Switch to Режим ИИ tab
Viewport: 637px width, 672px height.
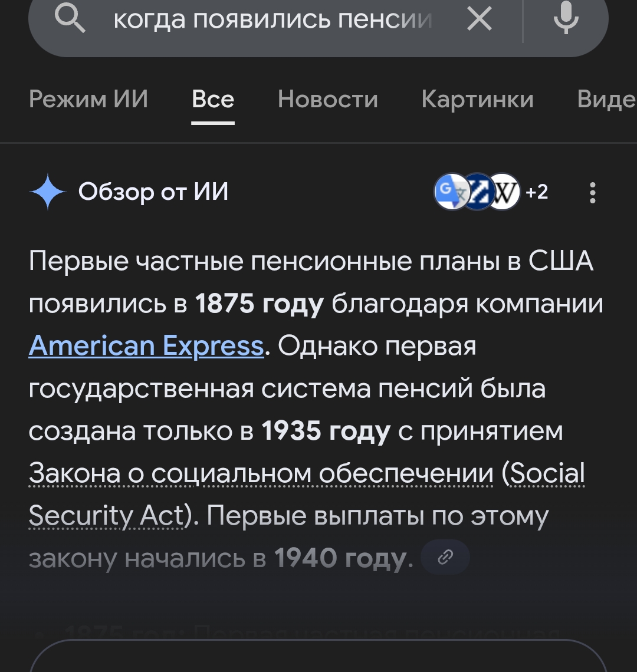click(x=88, y=99)
